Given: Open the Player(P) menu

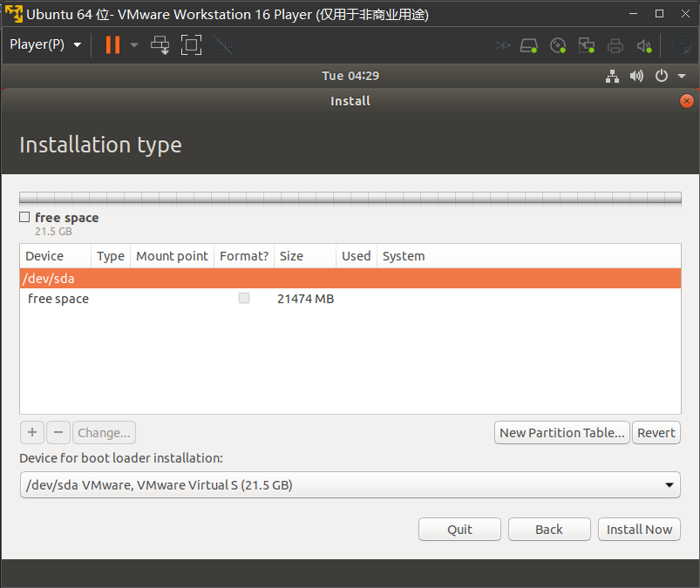Looking at the screenshot, I should pos(45,44).
